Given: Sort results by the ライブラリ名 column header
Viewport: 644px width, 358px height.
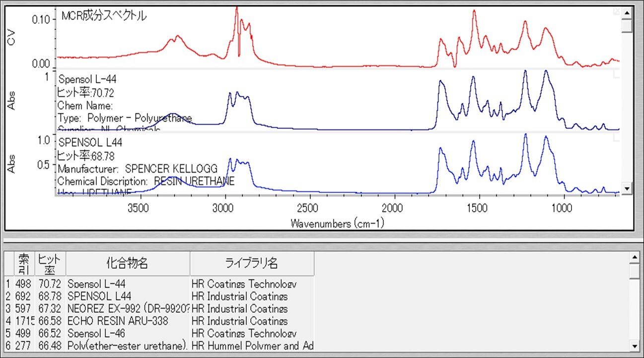Looking at the screenshot, I should pos(252,263).
